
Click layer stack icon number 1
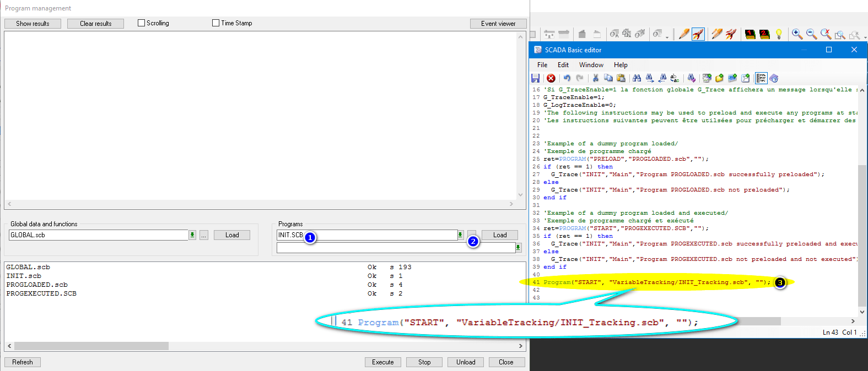tap(750, 34)
